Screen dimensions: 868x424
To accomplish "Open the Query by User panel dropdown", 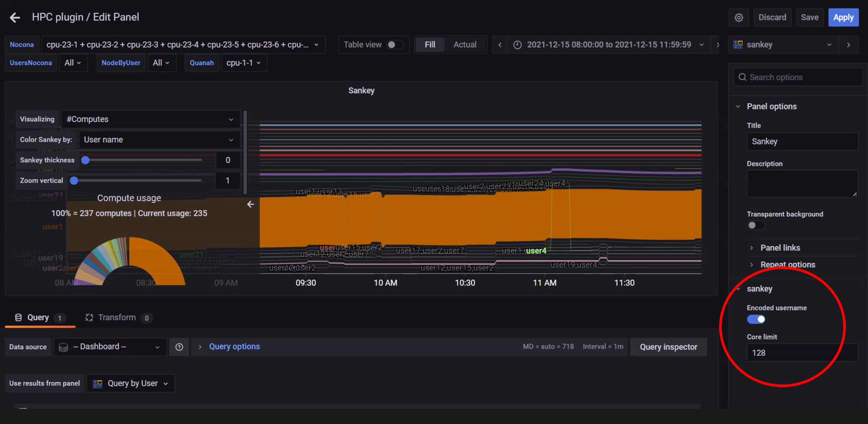I will coord(131,384).
